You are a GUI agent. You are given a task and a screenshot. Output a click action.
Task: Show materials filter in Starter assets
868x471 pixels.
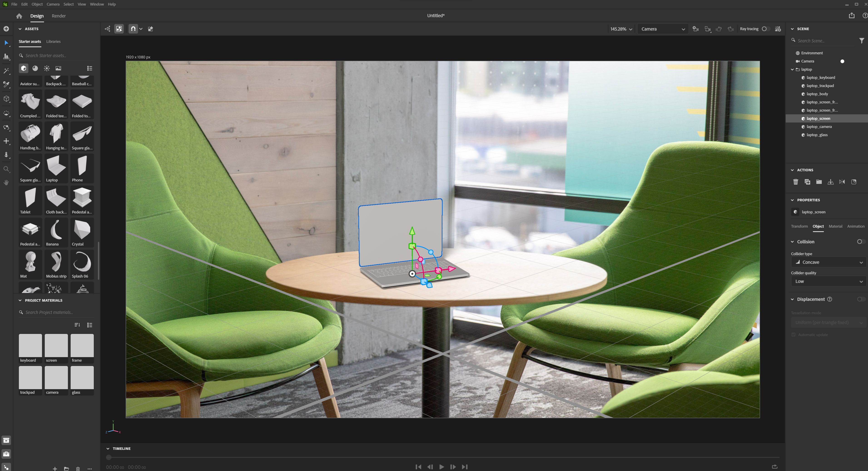pos(35,68)
